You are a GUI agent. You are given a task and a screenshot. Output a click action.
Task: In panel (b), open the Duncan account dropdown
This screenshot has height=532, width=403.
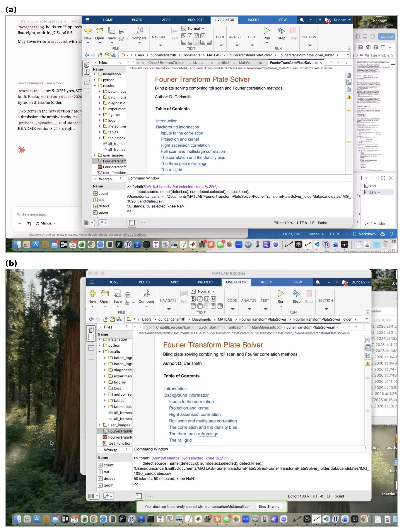click(360, 282)
